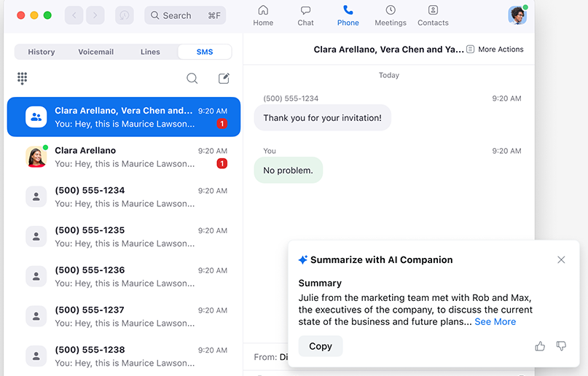The image size is (588, 376).
Task: Open the (500) 555-1236 conversation
Action: tap(124, 276)
